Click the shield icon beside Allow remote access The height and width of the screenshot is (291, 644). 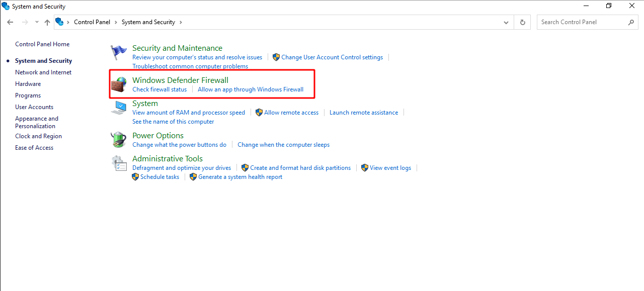click(259, 113)
